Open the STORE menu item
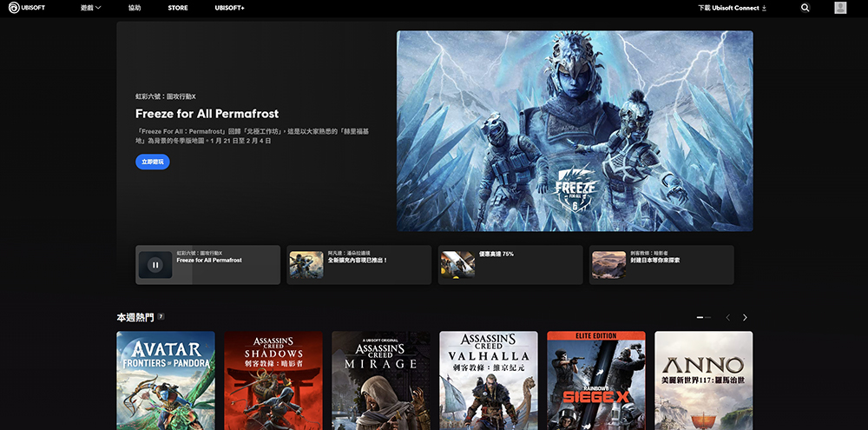The width and height of the screenshot is (868, 430). [178, 8]
